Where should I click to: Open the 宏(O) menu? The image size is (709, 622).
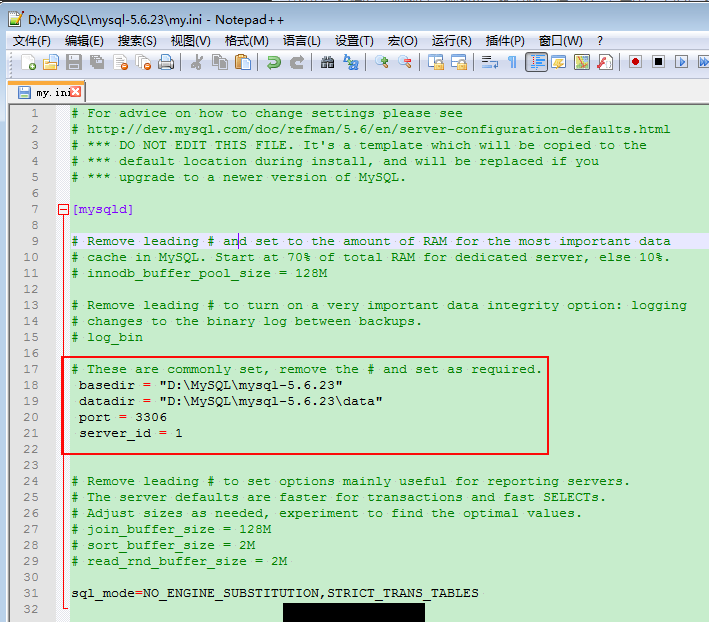(402, 41)
